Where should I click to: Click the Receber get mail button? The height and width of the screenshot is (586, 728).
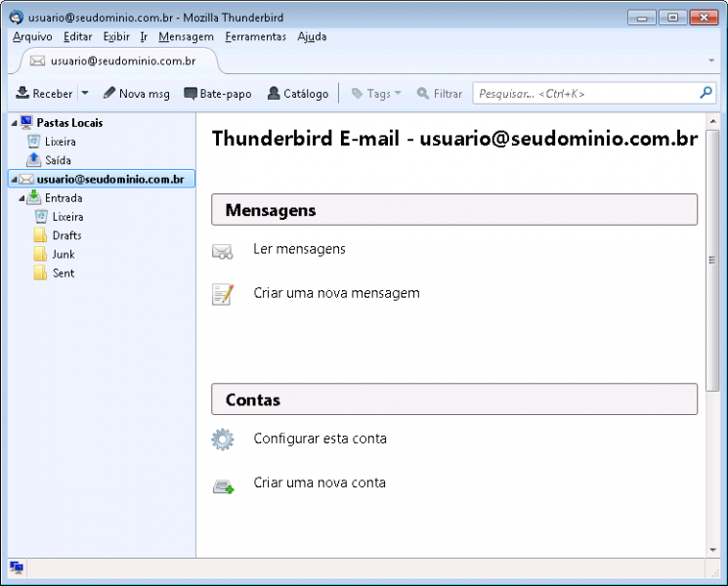coord(44,94)
